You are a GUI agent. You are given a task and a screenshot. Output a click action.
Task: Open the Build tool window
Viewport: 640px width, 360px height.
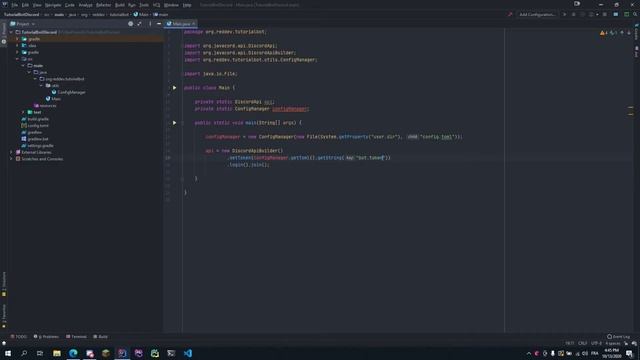click(100, 337)
